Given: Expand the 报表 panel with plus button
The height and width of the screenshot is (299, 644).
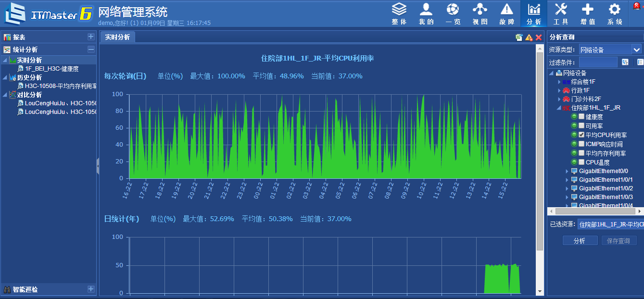Looking at the screenshot, I should point(91,37).
